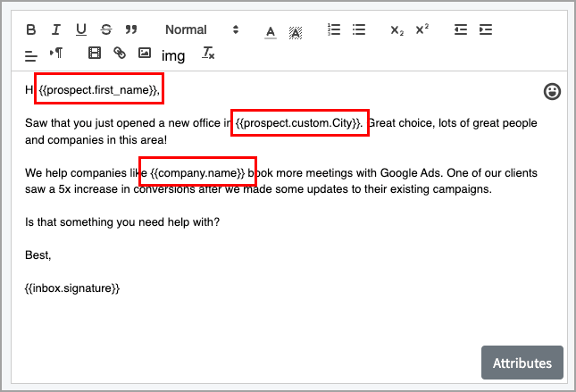Toggle underline formatting

[81, 29]
